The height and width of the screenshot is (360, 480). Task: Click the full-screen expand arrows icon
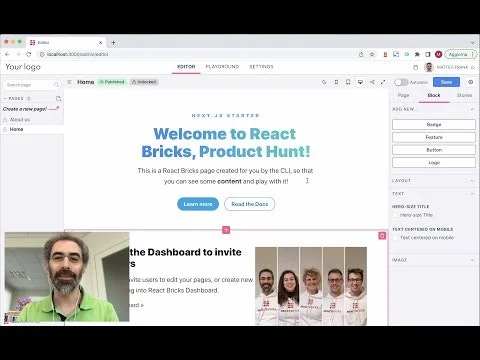coord(383,82)
